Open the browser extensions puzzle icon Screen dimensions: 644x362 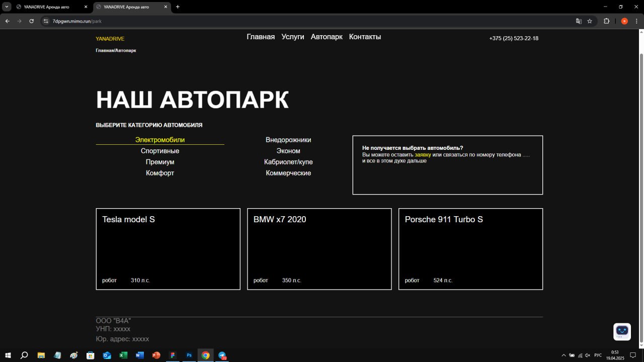[x=606, y=21]
